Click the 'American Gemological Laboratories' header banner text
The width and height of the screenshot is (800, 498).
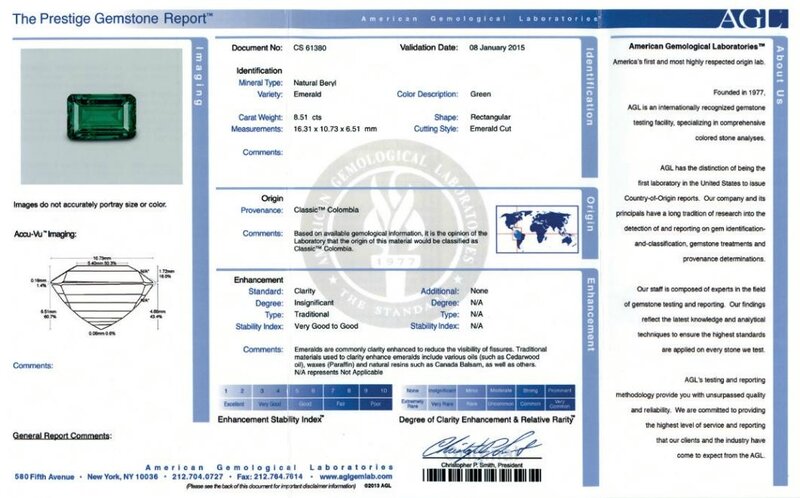coord(480,19)
